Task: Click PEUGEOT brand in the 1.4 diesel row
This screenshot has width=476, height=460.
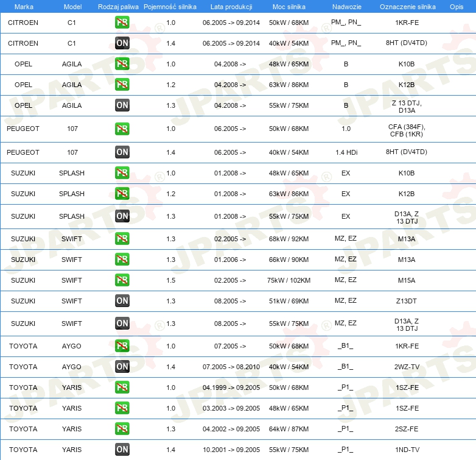Action: point(23,152)
